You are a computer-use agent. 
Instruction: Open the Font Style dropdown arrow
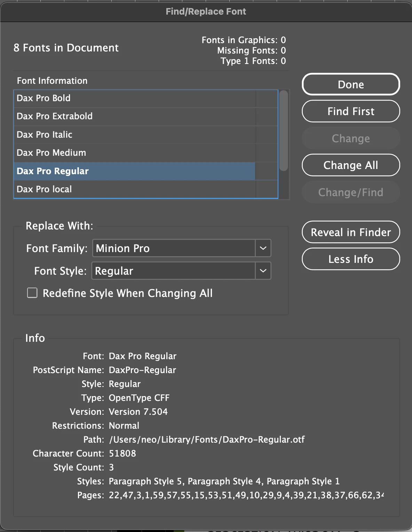point(263,271)
